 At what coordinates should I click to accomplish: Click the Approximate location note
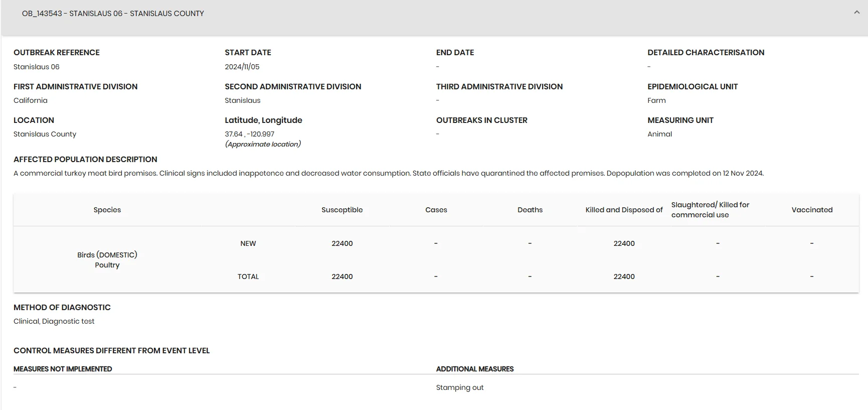click(263, 144)
